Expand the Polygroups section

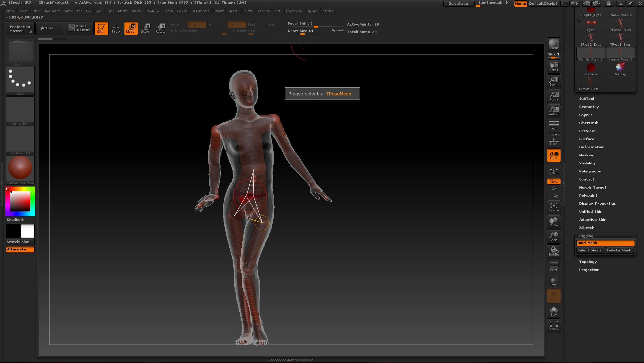click(x=590, y=171)
